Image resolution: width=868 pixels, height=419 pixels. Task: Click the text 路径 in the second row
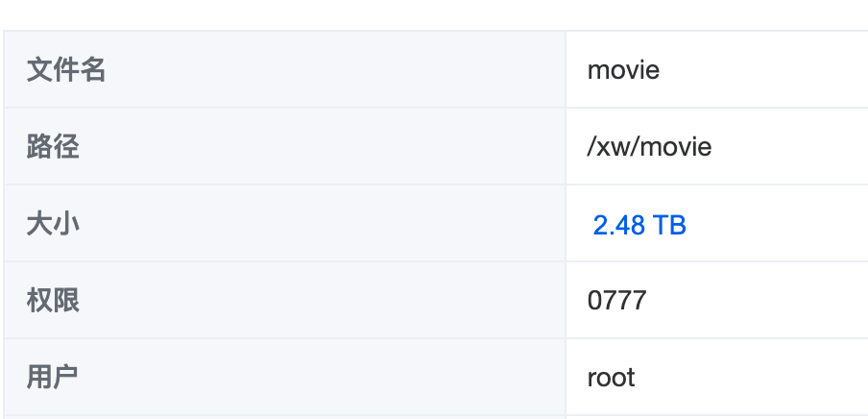[x=53, y=147]
